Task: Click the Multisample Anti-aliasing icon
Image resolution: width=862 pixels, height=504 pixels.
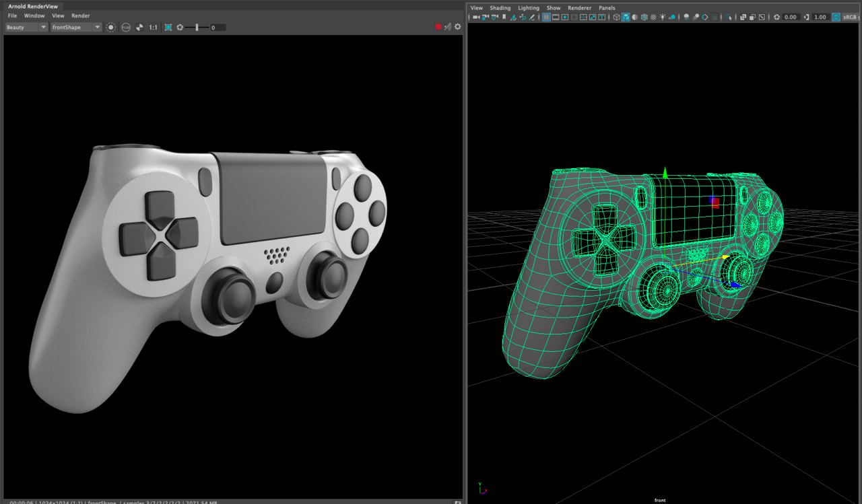Action: (x=704, y=17)
